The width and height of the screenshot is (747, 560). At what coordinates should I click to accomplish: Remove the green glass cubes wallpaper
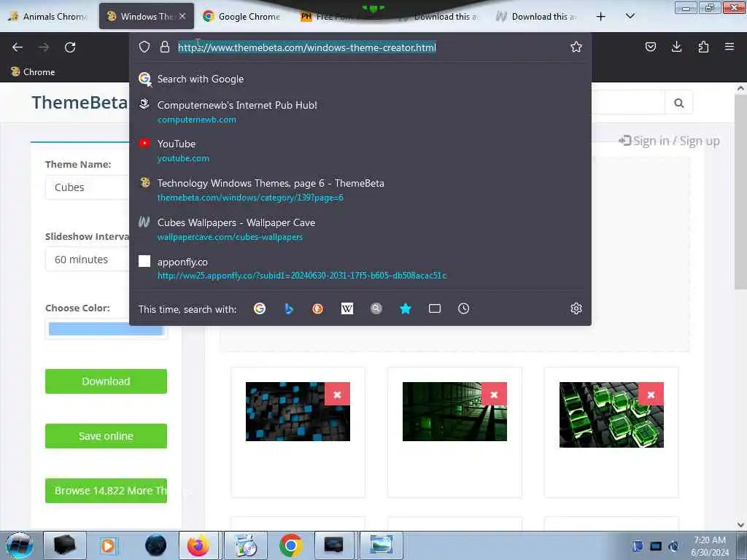pos(651,394)
